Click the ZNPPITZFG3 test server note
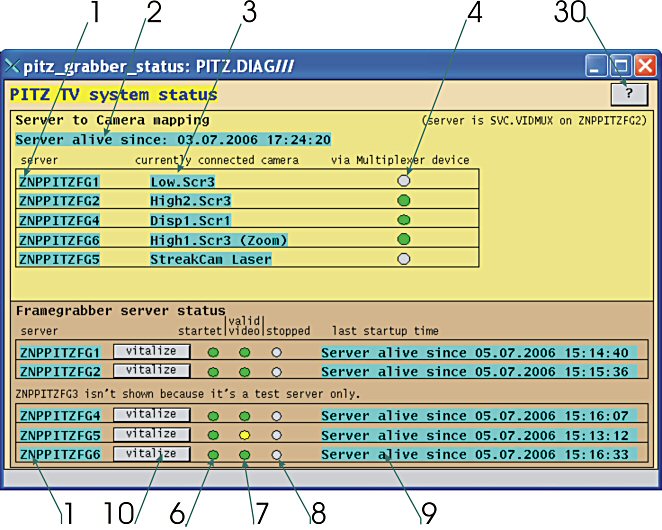 (x=188, y=394)
